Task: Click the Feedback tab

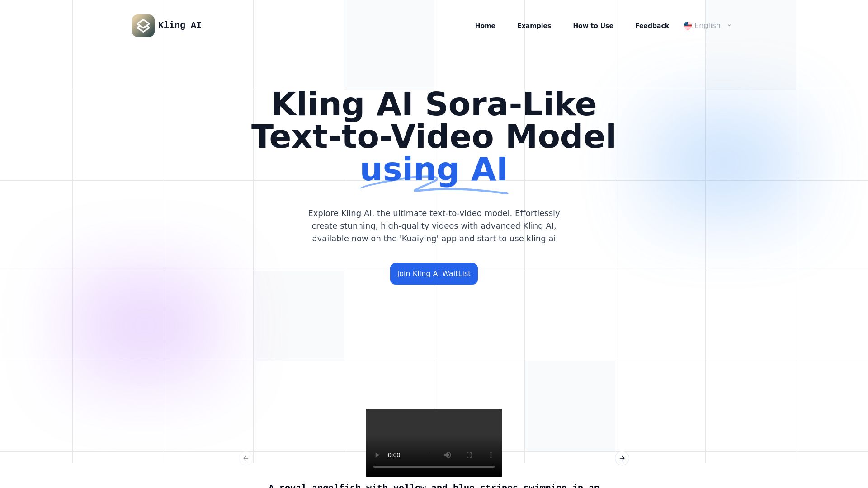Action: pyautogui.click(x=651, y=25)
